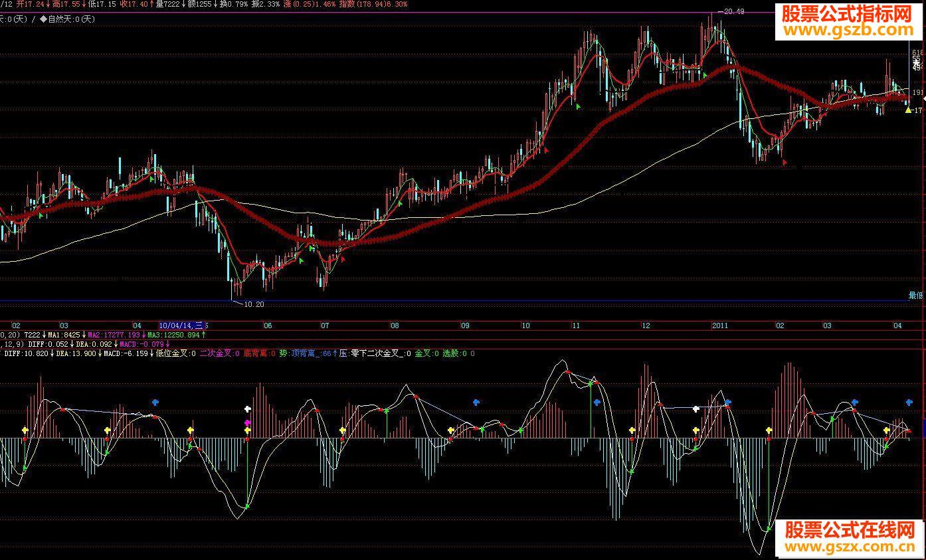Click the magenta cross signal marker
Image resolution: width=926 pixels, height=560 pixels.
248,422
